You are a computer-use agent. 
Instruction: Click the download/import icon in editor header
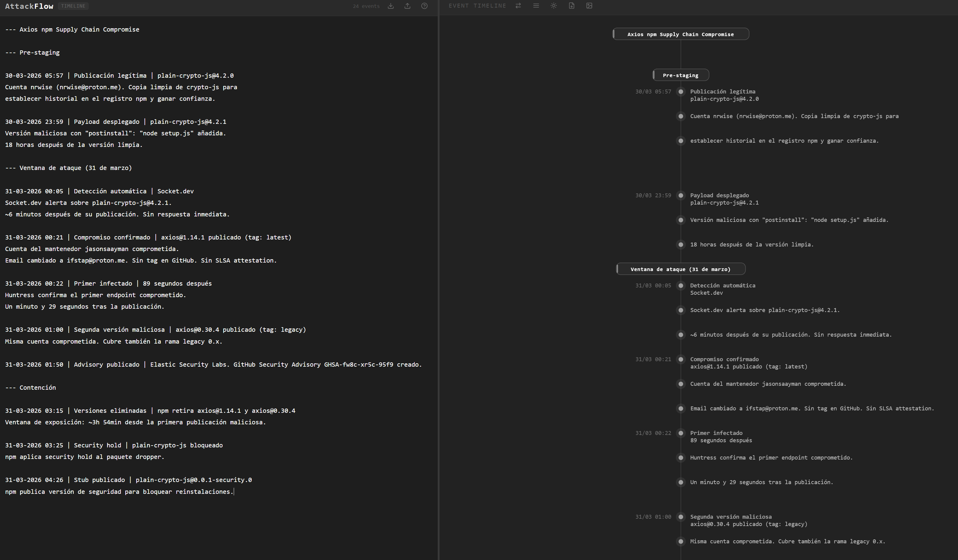[390, 6]
